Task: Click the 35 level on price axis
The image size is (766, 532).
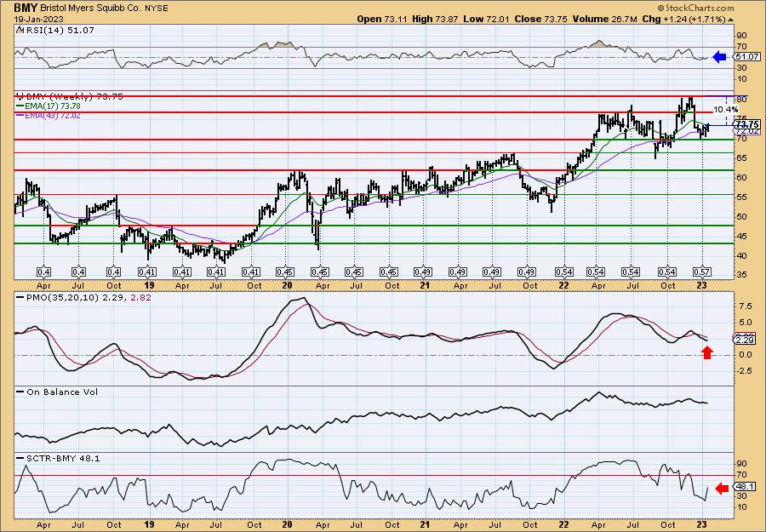Action: click(x=740, y=275)
